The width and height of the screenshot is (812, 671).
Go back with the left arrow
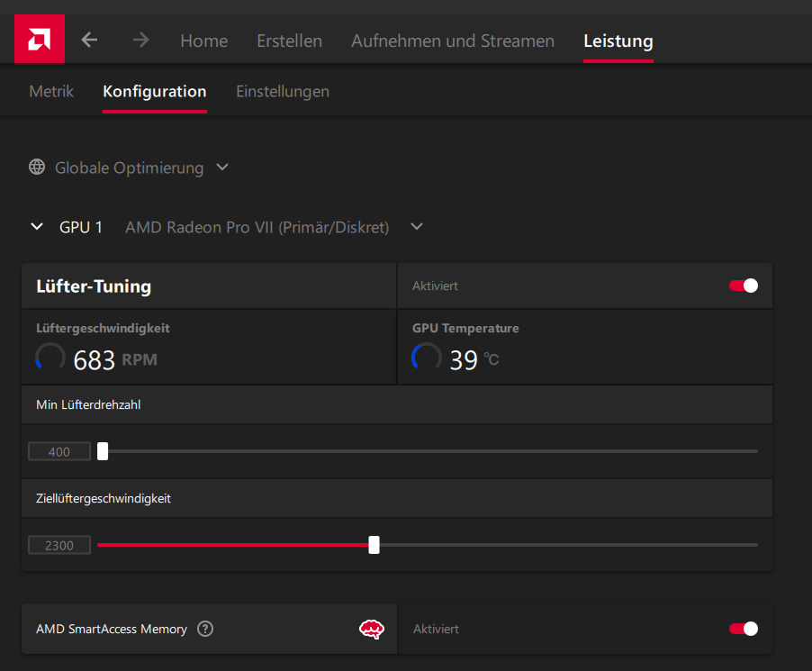tap(89, 40)
